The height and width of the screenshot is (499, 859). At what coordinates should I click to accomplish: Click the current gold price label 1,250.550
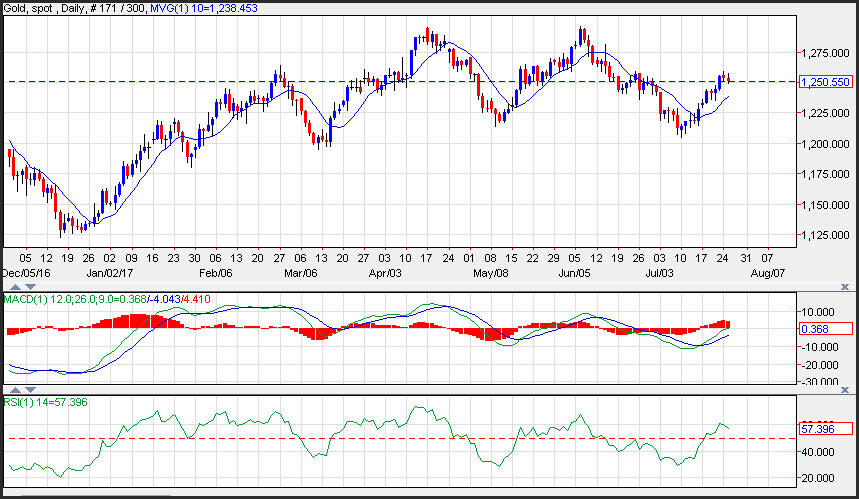pos(825,82)
